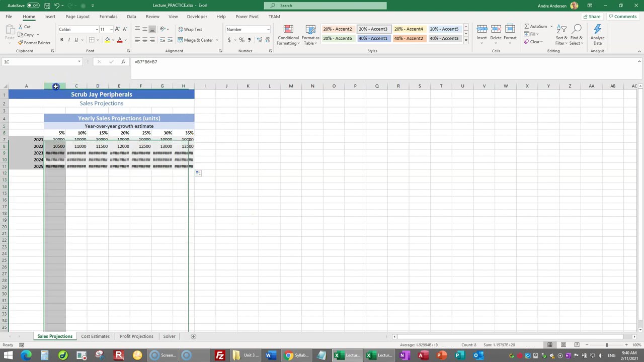Switch to Page Layout view
Image resolution: width=644 pixels, height=362 pixels.
click(563, 345)
